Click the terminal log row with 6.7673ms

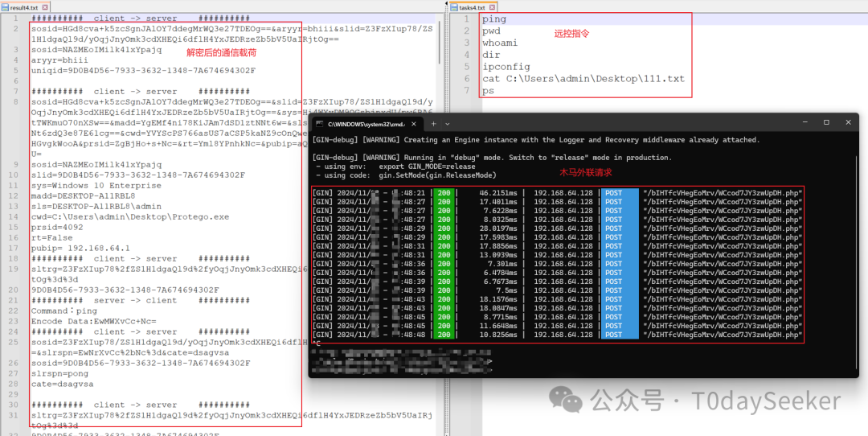(x=558, y=282)
